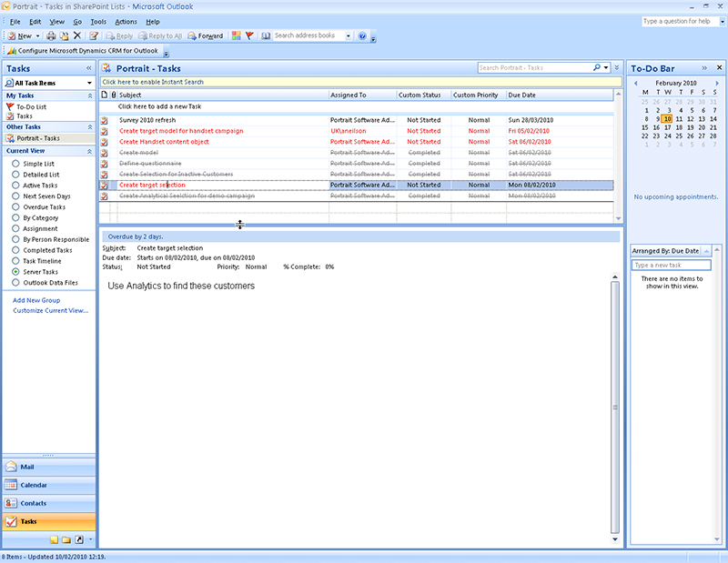The height and width of the screenshot is (563, 728).
Task: Click the Notes icon at pane bottom
Action: [55, 539]
